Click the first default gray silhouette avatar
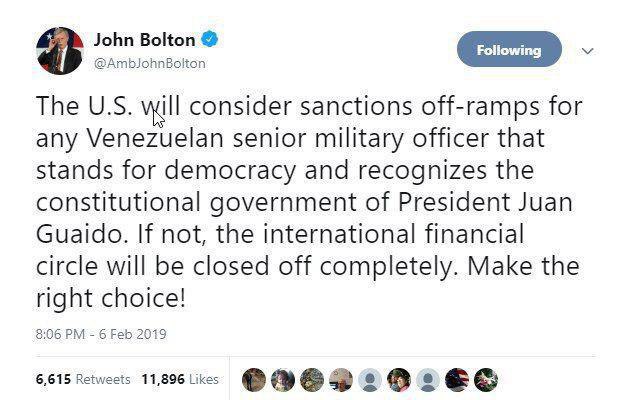 point(370,380)
